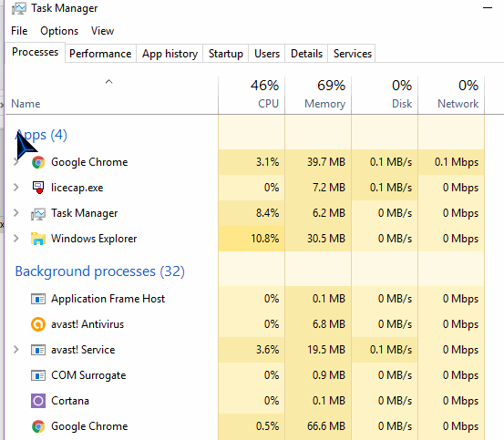Switch to the Users tab
The height and width of the screenshot is (440, 504).
pos(267,54)
